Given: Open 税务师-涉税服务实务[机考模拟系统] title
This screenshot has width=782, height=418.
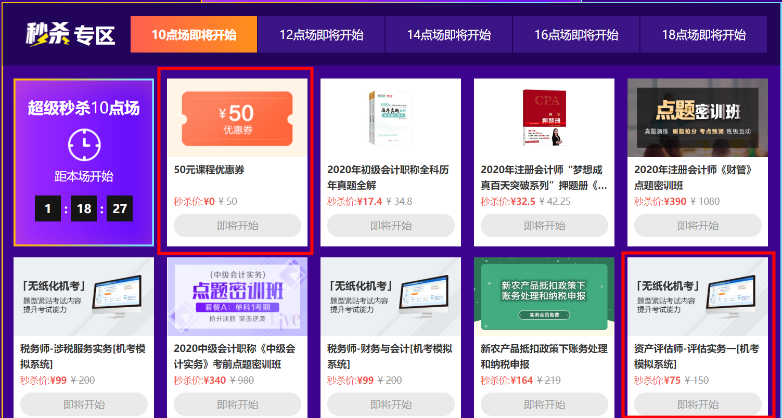Looking at the screenshot, I should pyautogui.click(x=83, y=356).
